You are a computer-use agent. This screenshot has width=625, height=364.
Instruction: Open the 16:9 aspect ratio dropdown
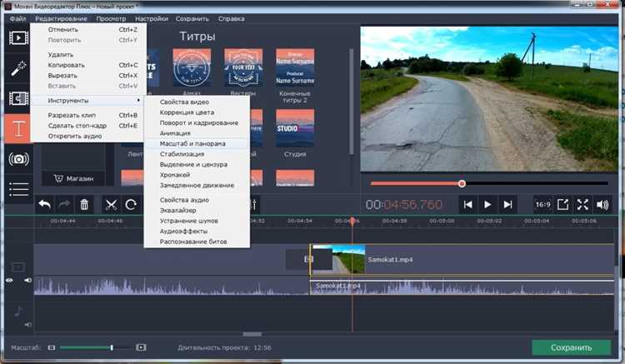pos(542,205)
